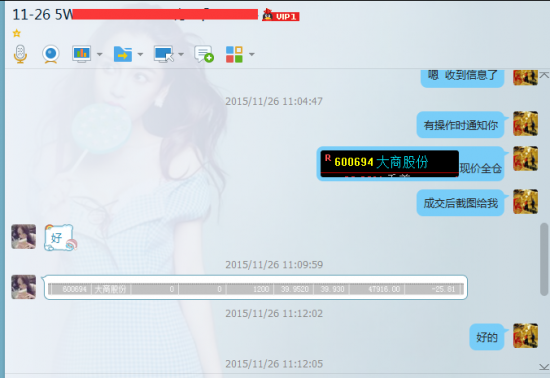Start a video call with webcam icon

(x=51, y=54)
